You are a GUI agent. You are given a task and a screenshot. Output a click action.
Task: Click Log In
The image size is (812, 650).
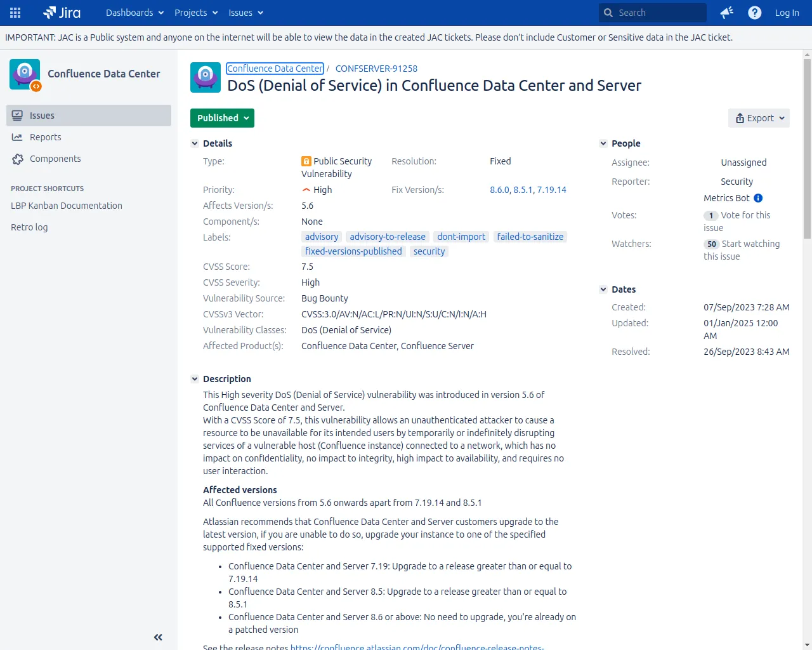tap(787, 13)
